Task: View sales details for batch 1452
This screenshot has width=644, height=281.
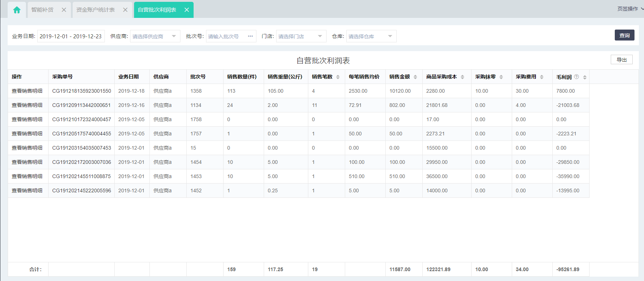Action: pyautogui.click(x=27, y=190)
